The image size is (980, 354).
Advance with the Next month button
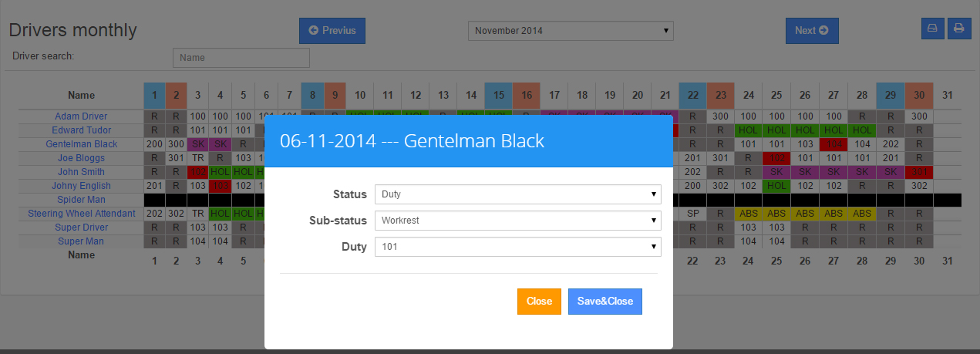coord(811,31)
